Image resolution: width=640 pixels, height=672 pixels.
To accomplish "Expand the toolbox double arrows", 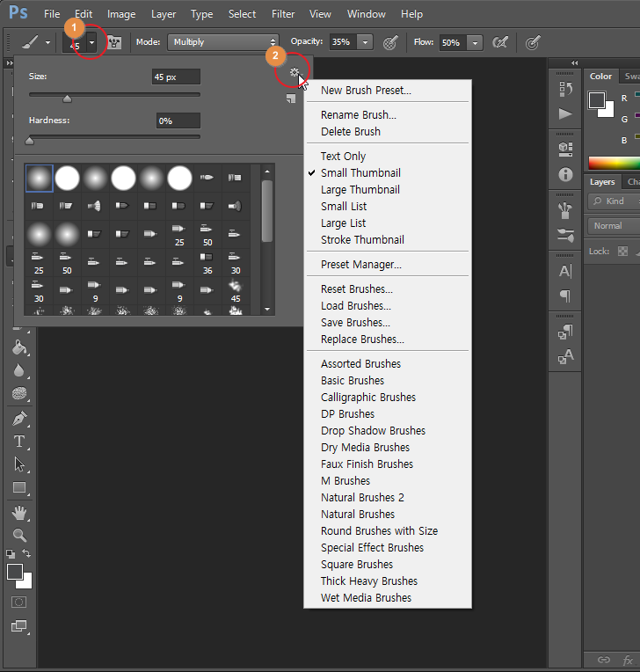I will click(9, 63).
